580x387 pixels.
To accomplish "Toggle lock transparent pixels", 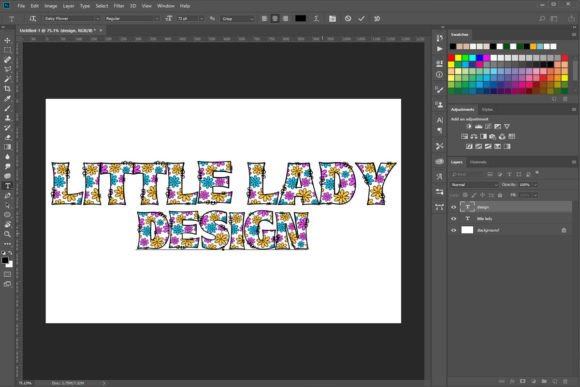I will pos(465,195).
